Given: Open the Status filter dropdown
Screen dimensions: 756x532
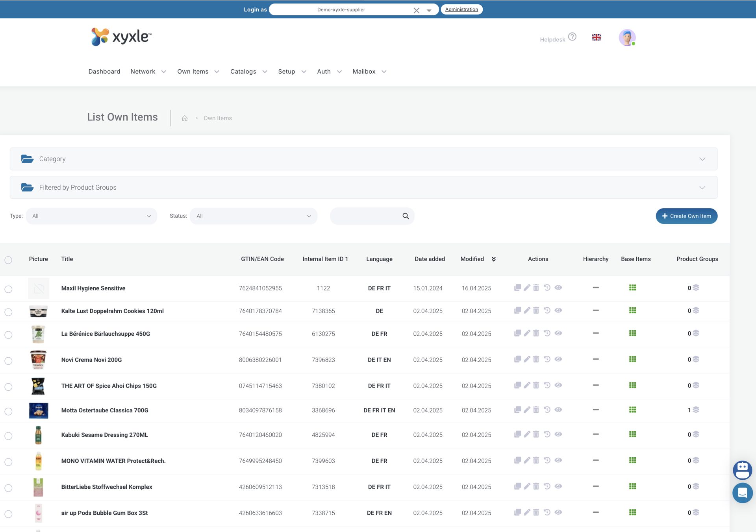Looking at the screenshot, I should pyautogui.click(x=253, y=216).
